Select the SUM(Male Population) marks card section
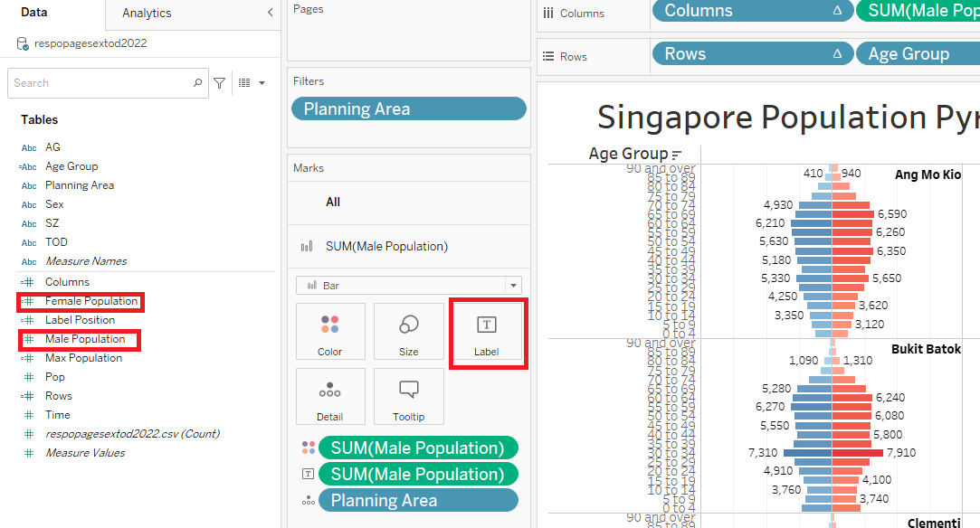 386,246
